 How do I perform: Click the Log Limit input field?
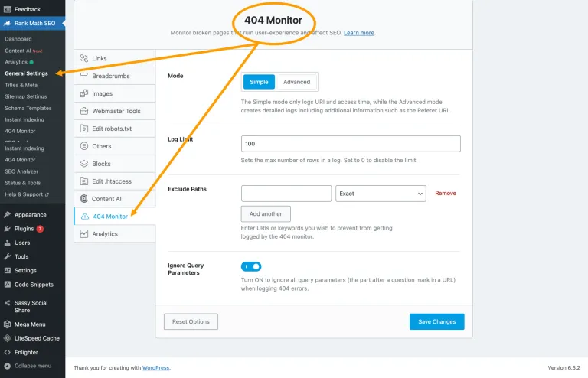pos(351,144)
